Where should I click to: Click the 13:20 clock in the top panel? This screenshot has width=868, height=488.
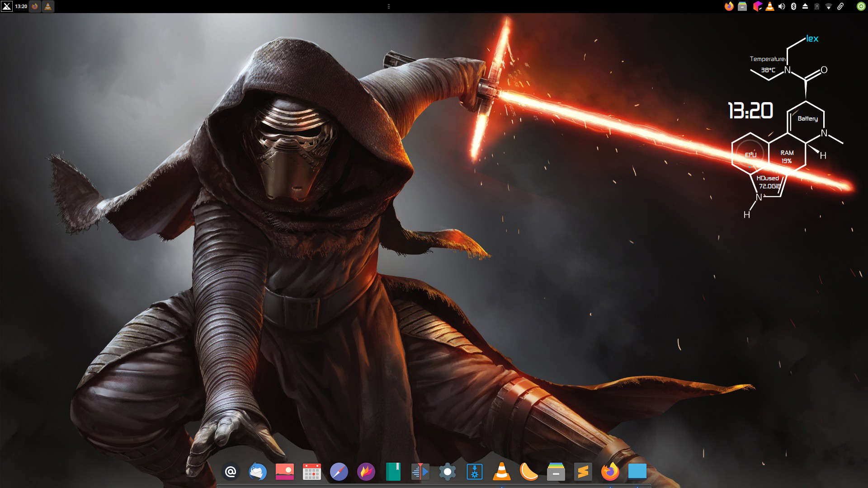pyautogui.click(x=21, y=6)
